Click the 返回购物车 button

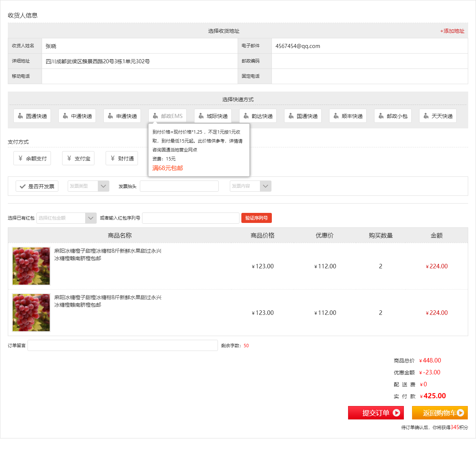[440, 413]
